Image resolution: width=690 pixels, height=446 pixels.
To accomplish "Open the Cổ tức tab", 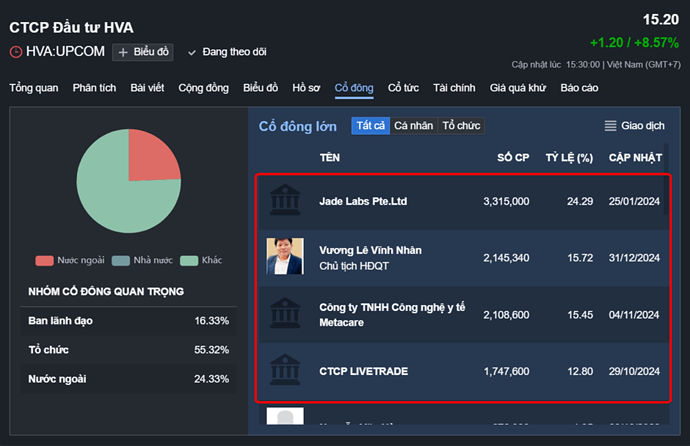I will [x=404, y=88].
